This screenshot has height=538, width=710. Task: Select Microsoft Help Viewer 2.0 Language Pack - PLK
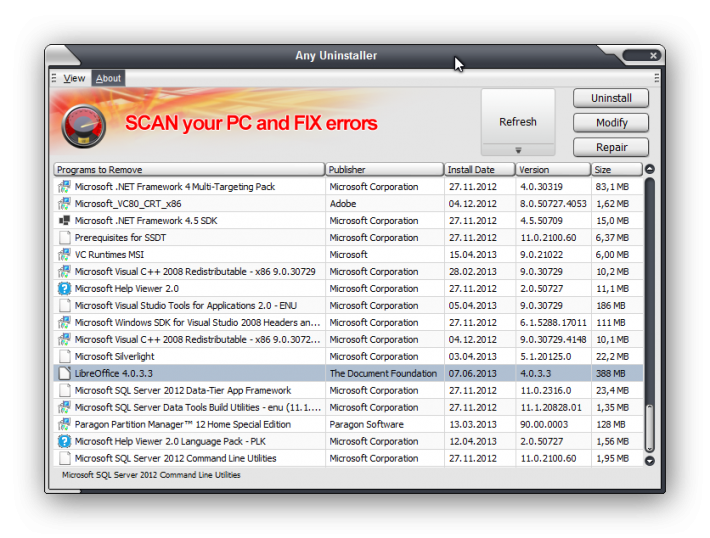click(x=170, y=442)
